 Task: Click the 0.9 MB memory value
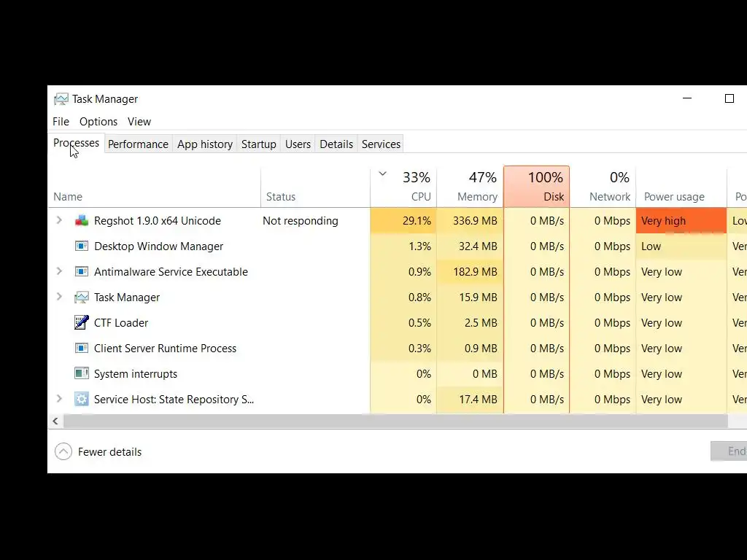point(481,349)
